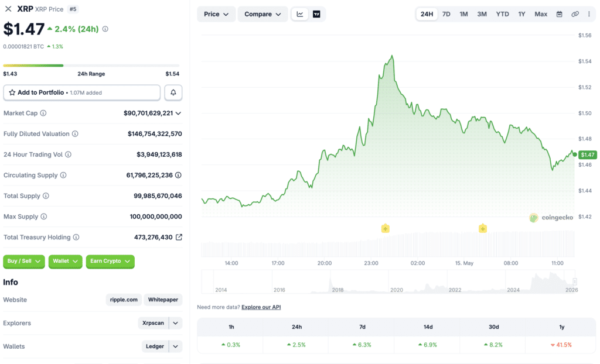
Task: Click the $3,949,123,618 trading volume value
Action: [159, 154]
